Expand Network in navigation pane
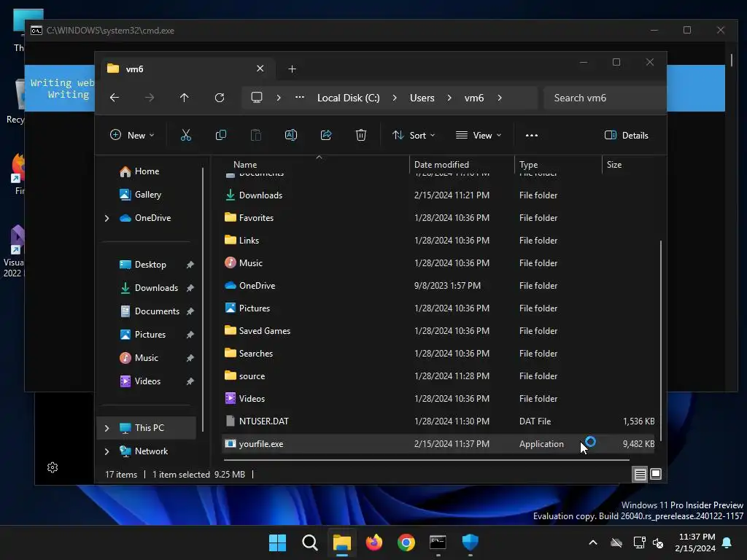Screen dimensions: 747x560 click(107, 451)
